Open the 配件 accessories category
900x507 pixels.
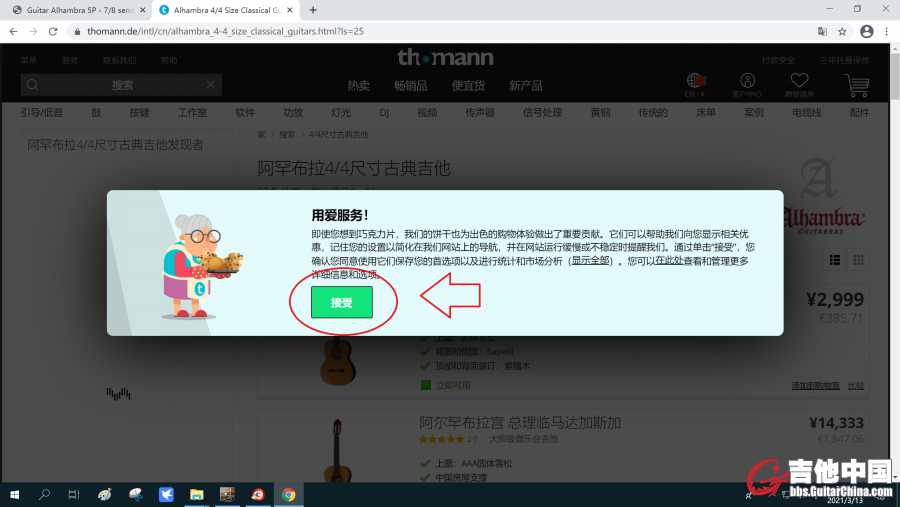click(x=859, y=113)
